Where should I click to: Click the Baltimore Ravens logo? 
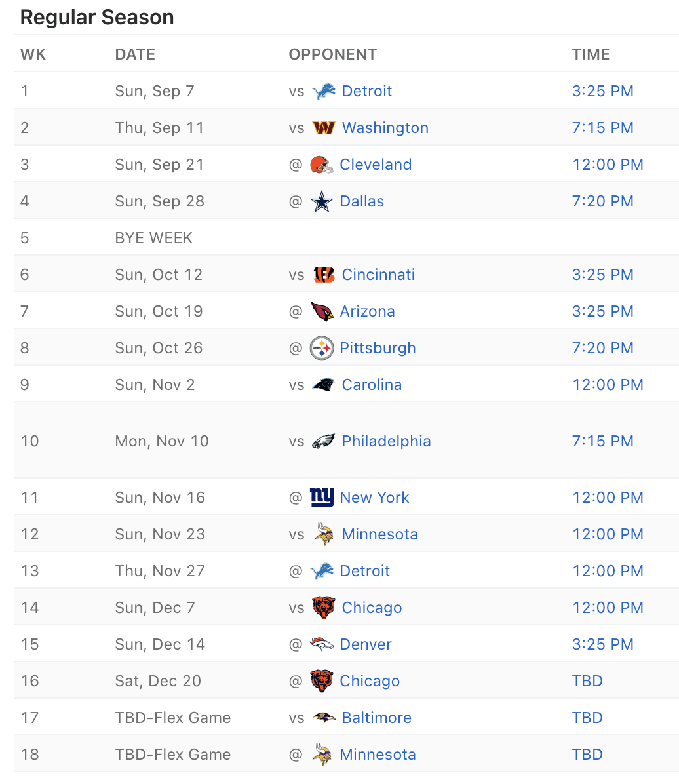(x=324, y=718)
